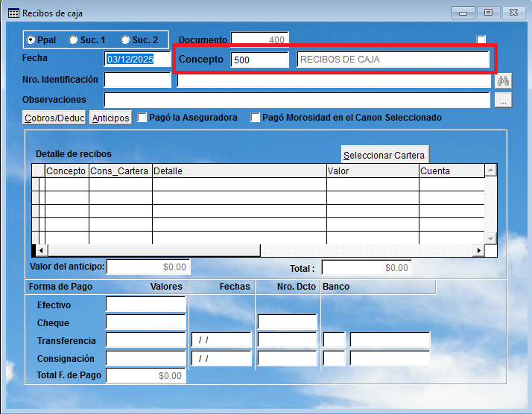Select the Ppal radio button

coord(31,40)
